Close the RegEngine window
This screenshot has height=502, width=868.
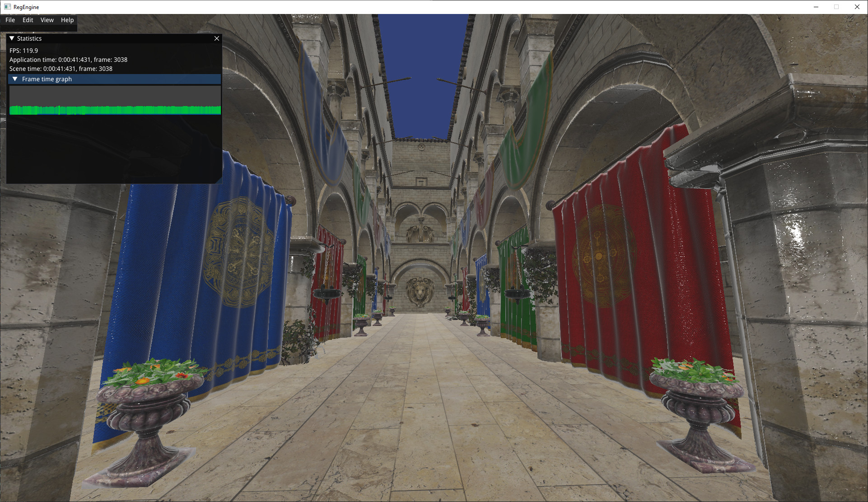857,7
